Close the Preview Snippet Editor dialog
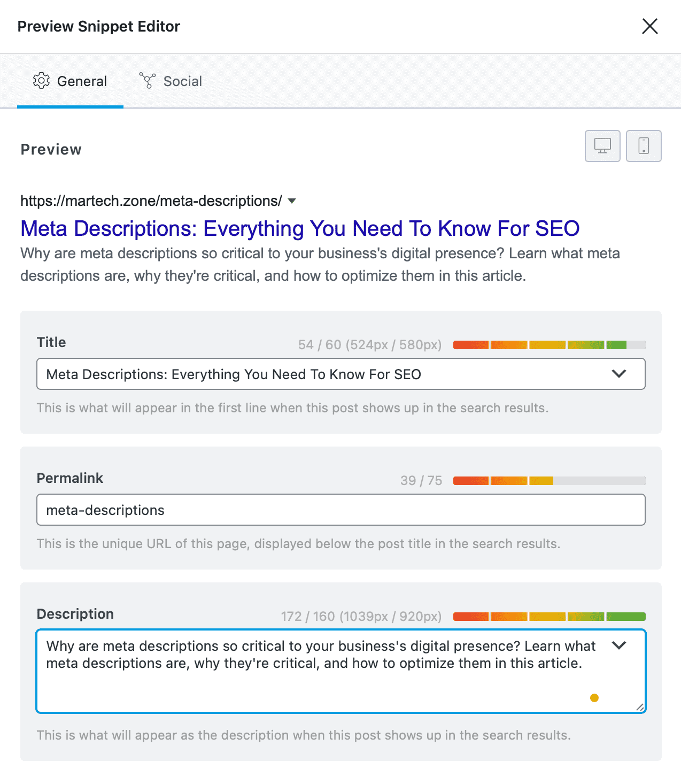The image size is (681, 784). (649, 26)
